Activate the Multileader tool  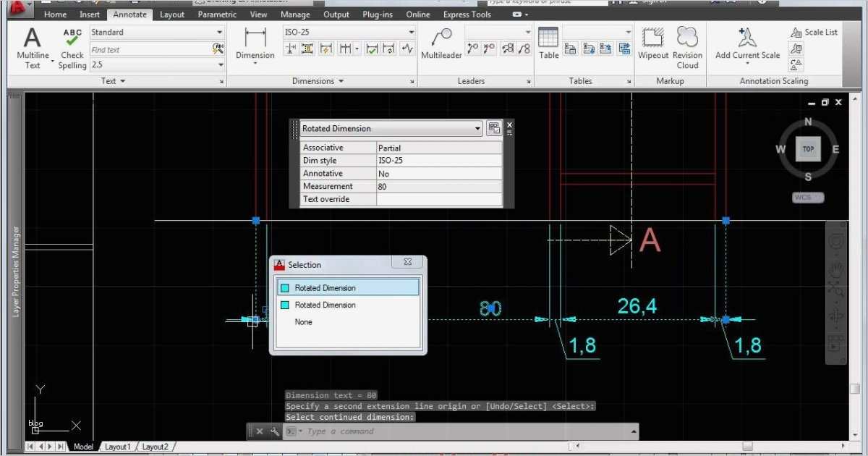click(441, 45)
